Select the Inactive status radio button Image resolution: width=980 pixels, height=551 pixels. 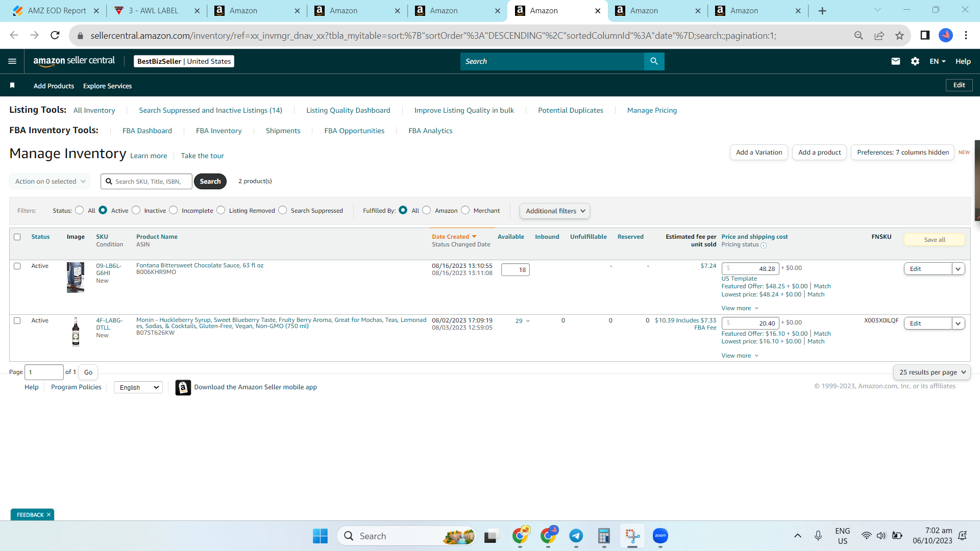coord(136,210)
